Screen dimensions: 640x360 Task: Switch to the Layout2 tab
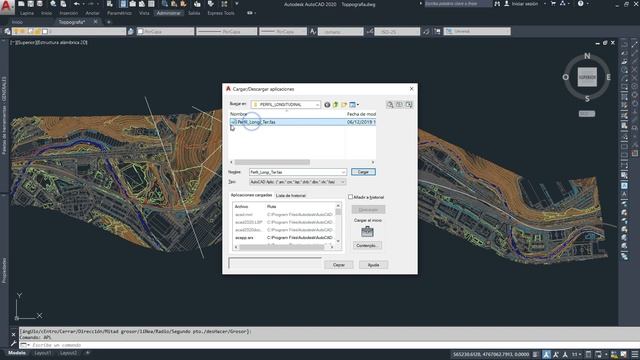(x=68, y=353)
